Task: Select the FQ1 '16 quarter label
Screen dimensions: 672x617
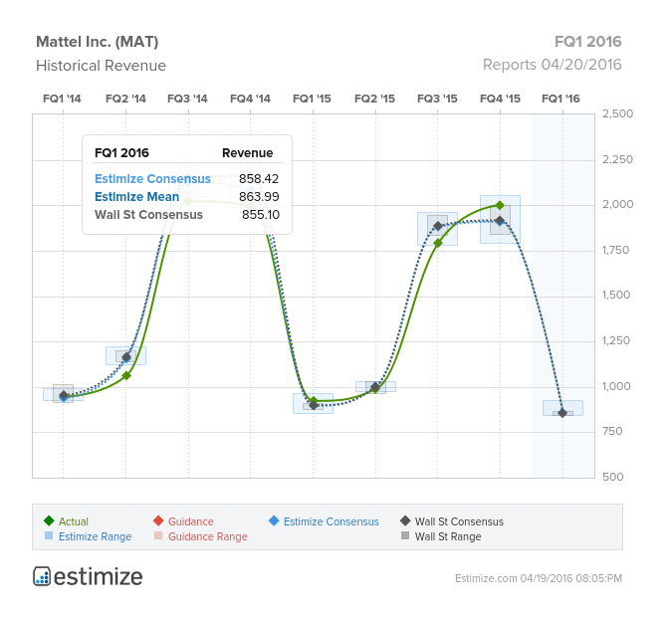Action: [x=560, y=99]
